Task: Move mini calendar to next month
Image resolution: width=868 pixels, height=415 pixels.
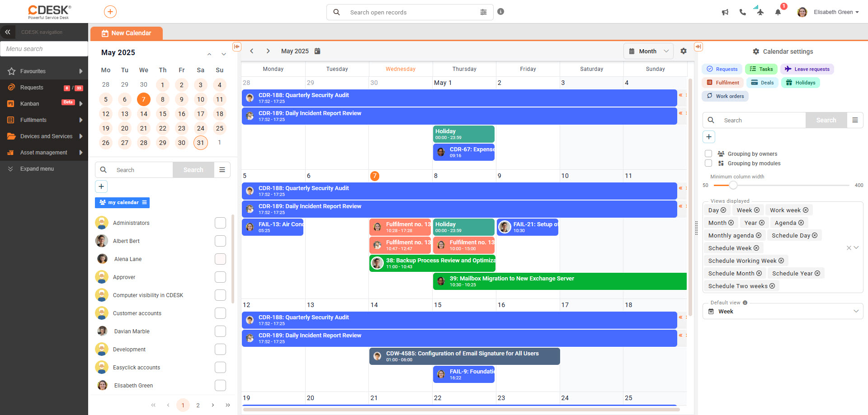Action: [224, 54]
